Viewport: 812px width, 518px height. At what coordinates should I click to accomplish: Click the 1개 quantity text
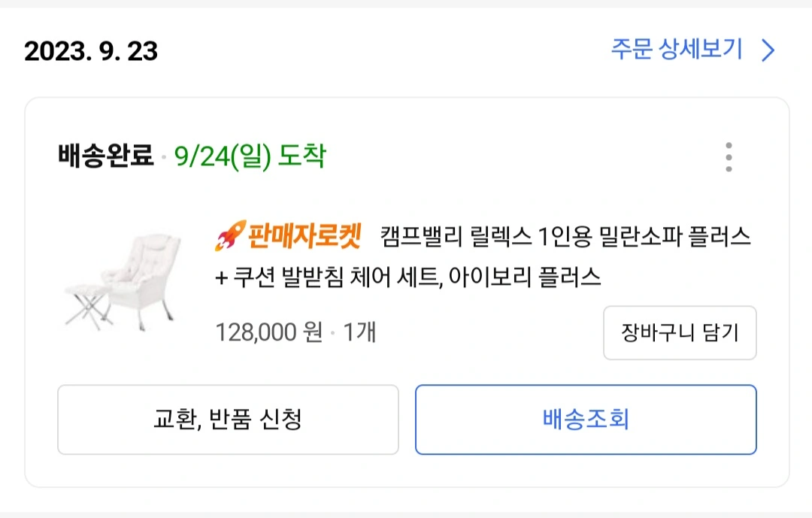[x=359, y=332]
